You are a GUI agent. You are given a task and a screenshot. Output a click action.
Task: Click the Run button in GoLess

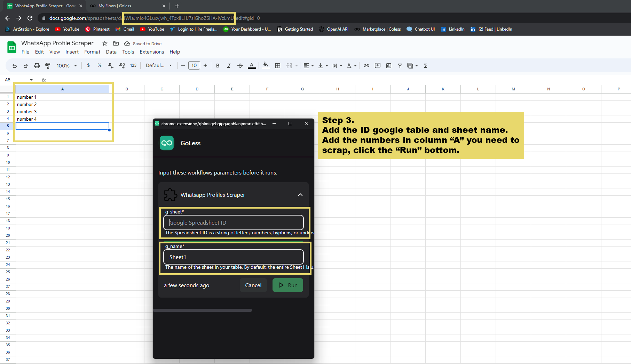(288, 285)
